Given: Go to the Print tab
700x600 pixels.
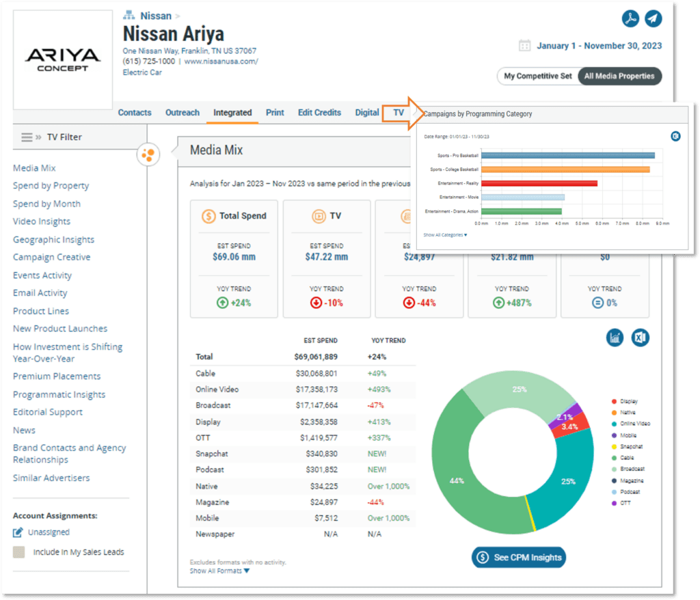Looking at the screenshot, I should point(275,113).
